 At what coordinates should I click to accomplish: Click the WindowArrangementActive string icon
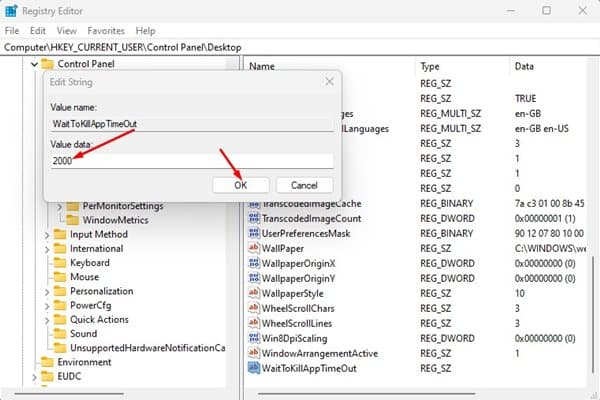pos(254,353)
